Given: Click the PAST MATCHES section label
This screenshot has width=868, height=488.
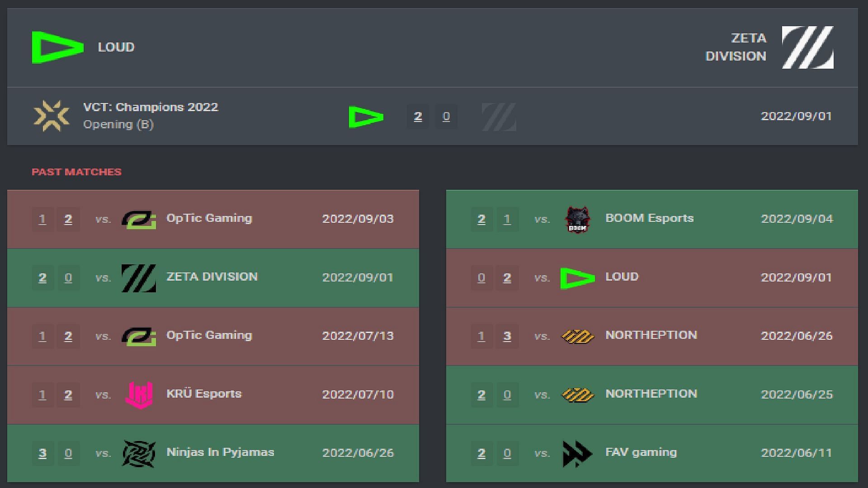Looking at the screenshot, I should tap(76, 172).
